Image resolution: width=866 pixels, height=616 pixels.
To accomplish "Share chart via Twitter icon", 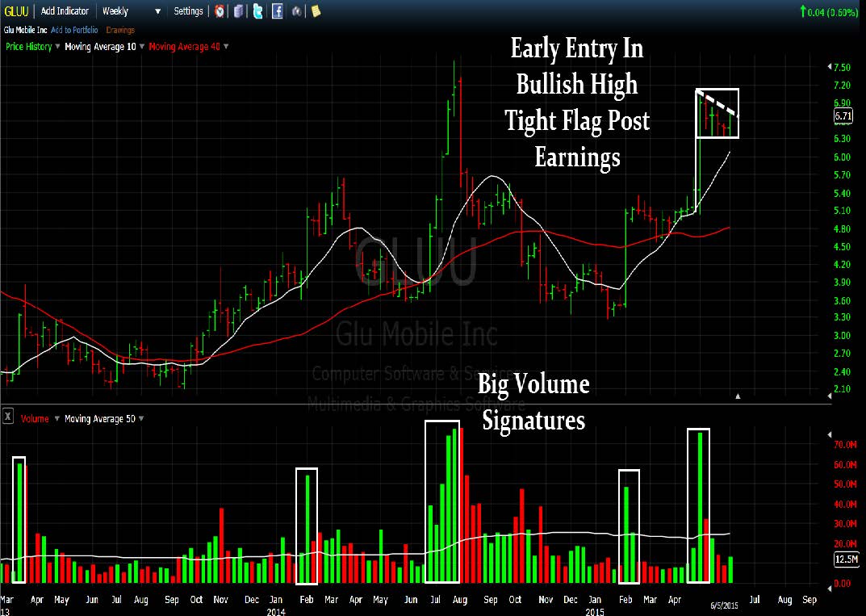I will [257, 11].
